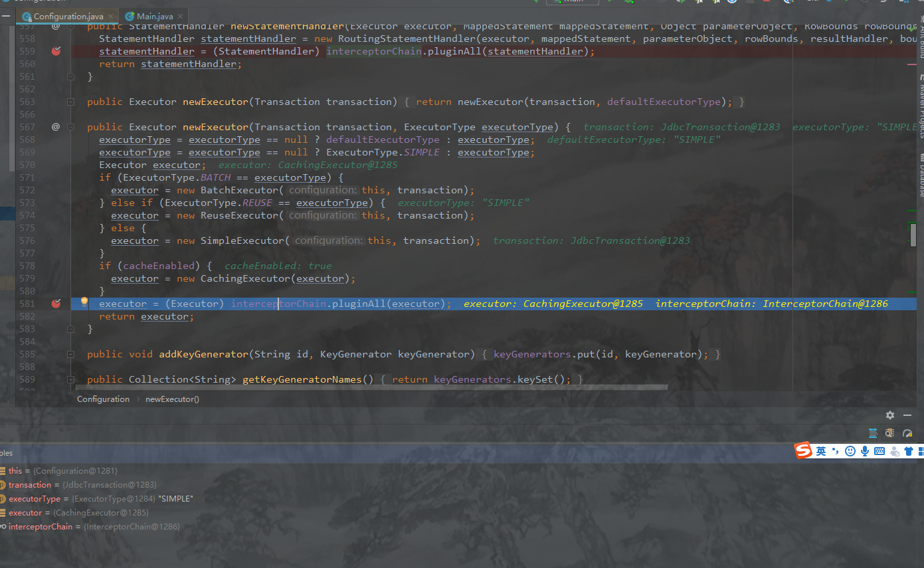Close the Main.java tab

(x=180, y=16)
